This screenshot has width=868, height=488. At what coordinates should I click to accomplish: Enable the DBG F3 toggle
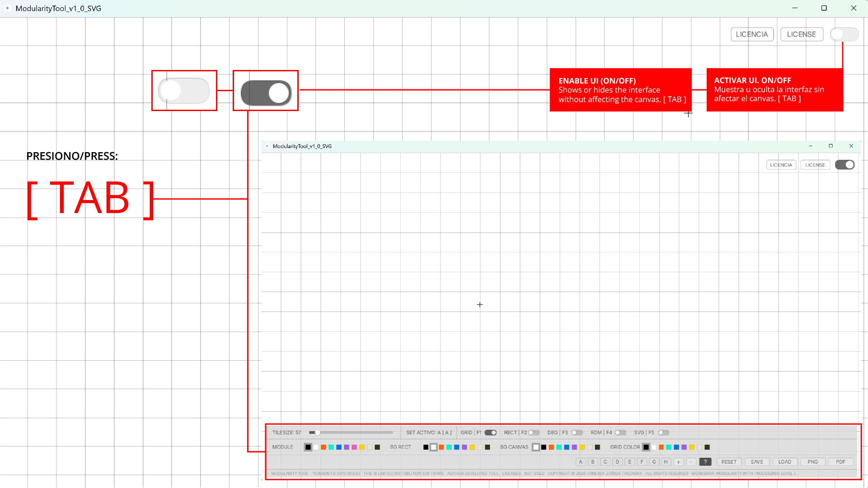[577, 432]
